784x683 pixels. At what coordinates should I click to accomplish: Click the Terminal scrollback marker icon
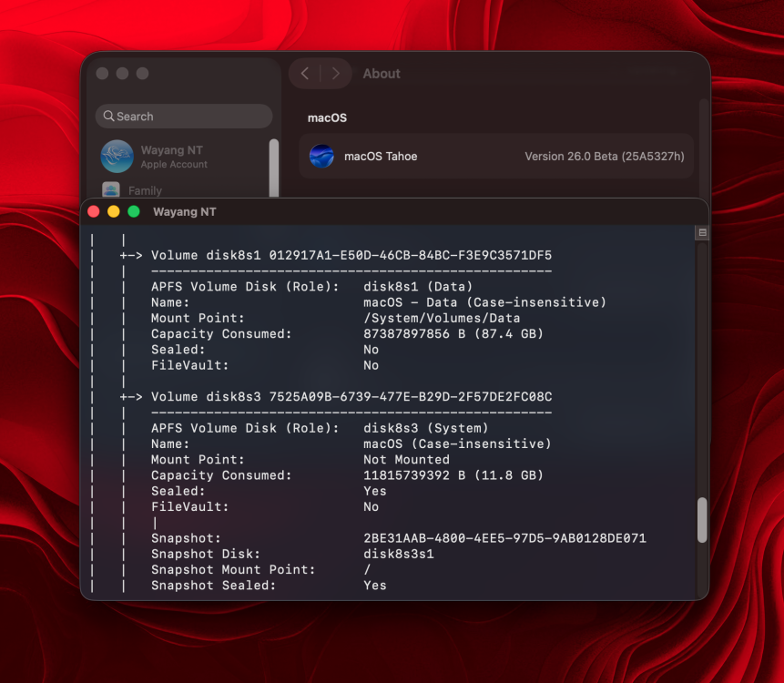click(x=702, y=232)
